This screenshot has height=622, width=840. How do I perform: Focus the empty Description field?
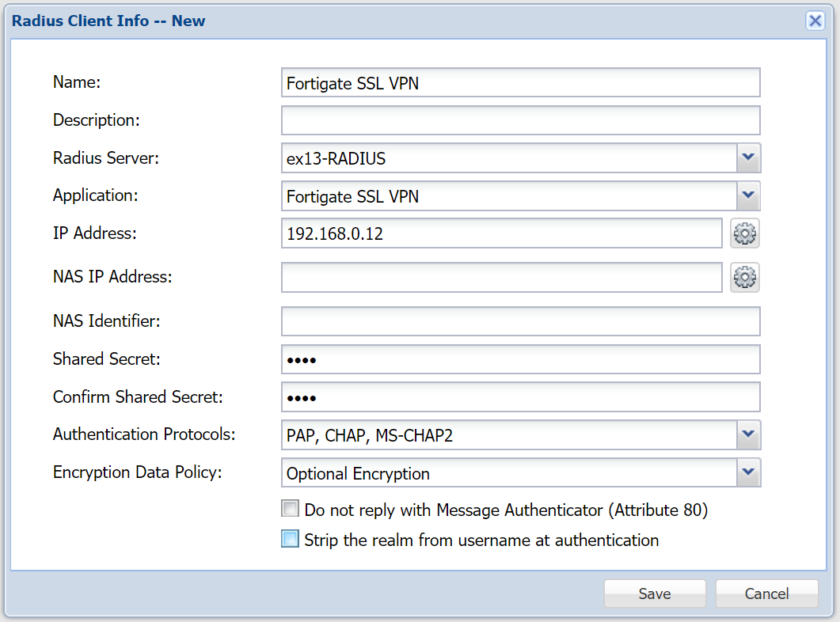coord(520,120)
